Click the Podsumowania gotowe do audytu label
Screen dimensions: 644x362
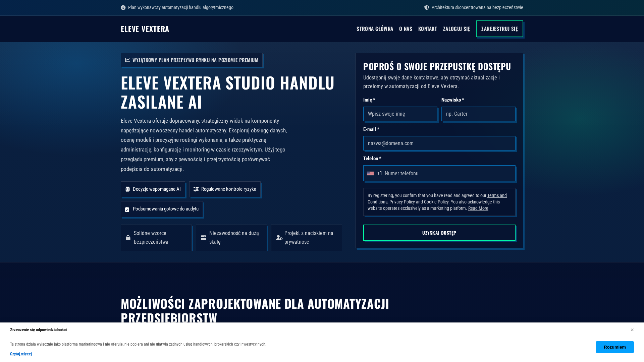click(x=165, y=209)
